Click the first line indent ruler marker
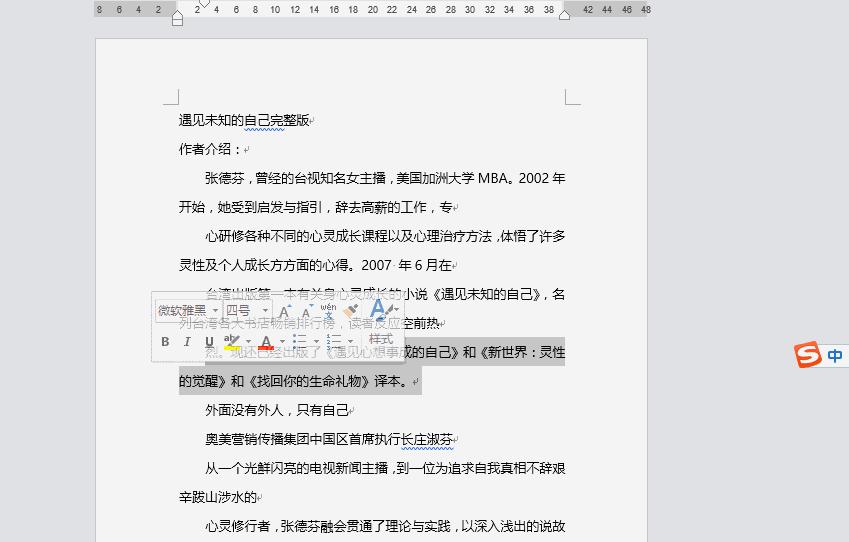Image resolution: width=849 pixels, height=542 pixels. [204, 4]
